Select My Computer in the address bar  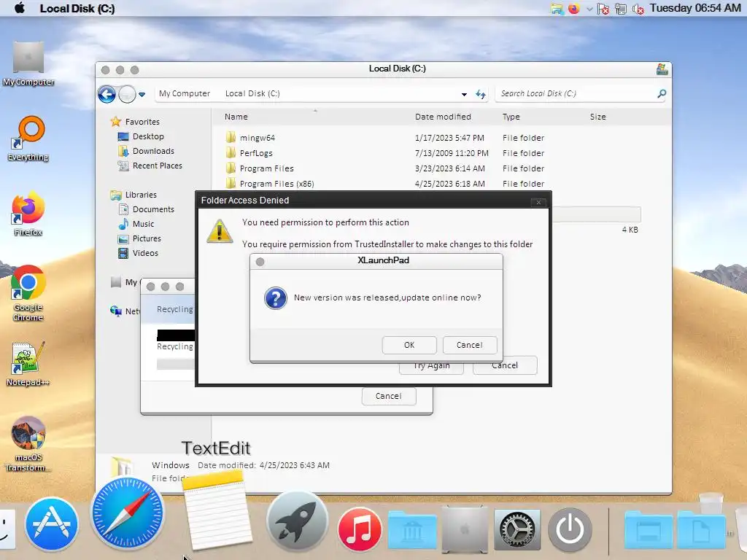click(x=185, y=94)
